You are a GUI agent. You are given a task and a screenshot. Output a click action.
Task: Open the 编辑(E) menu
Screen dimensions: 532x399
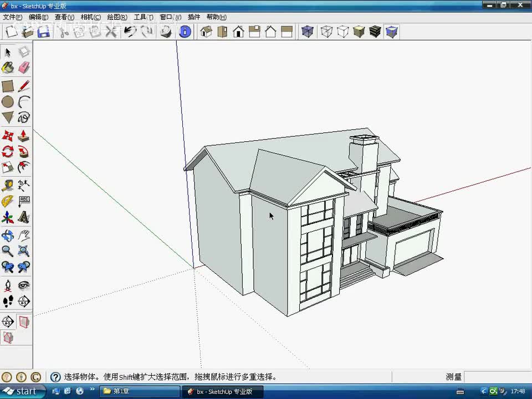coord(38,17)
